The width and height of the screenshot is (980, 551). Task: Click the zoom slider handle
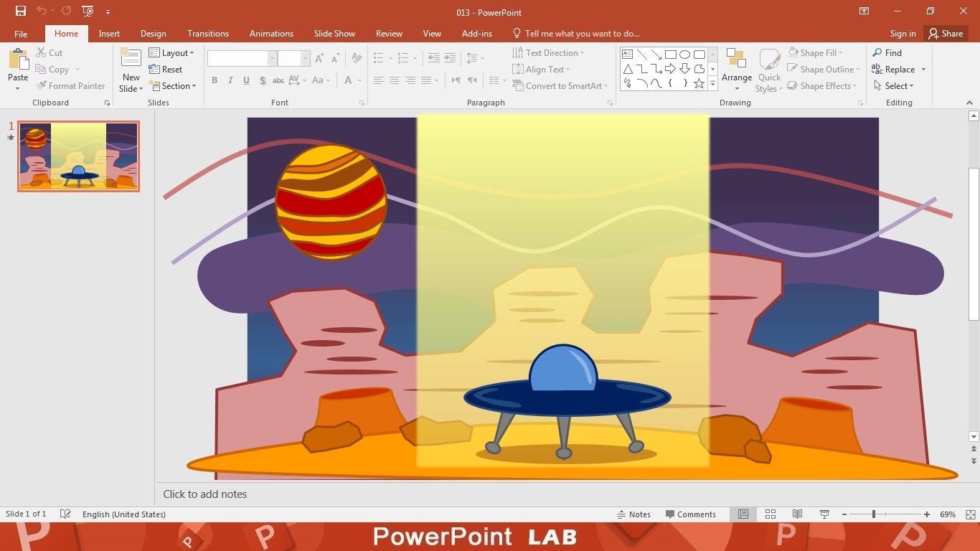point(874,514)
